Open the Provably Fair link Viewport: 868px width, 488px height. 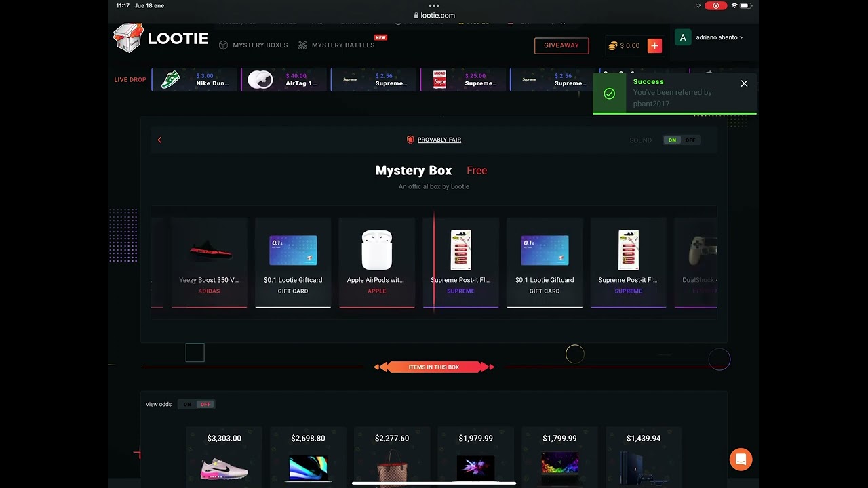tap(439, 140)
